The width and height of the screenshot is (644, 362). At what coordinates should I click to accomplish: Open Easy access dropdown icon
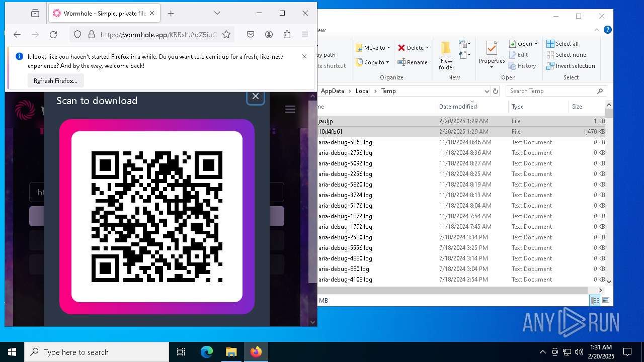pyautogui.click(x=464, y=54)
